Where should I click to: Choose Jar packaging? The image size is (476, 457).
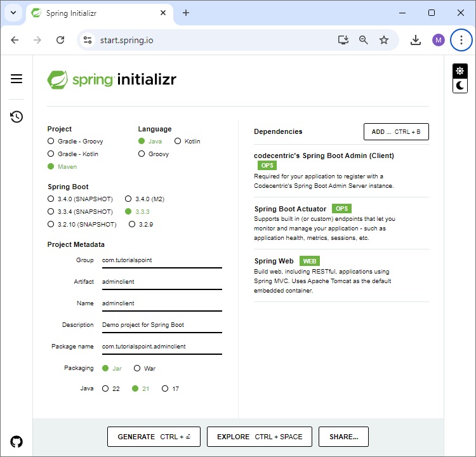112,368
